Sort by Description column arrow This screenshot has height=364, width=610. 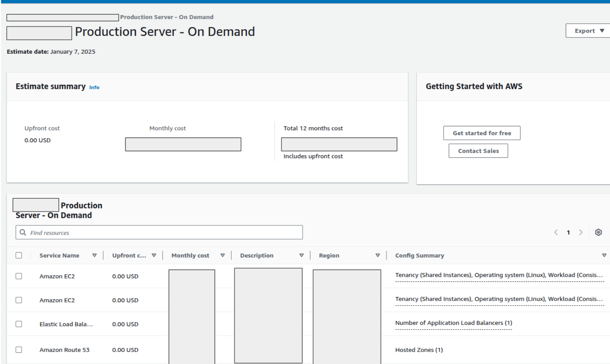click(x=301, y=255)
